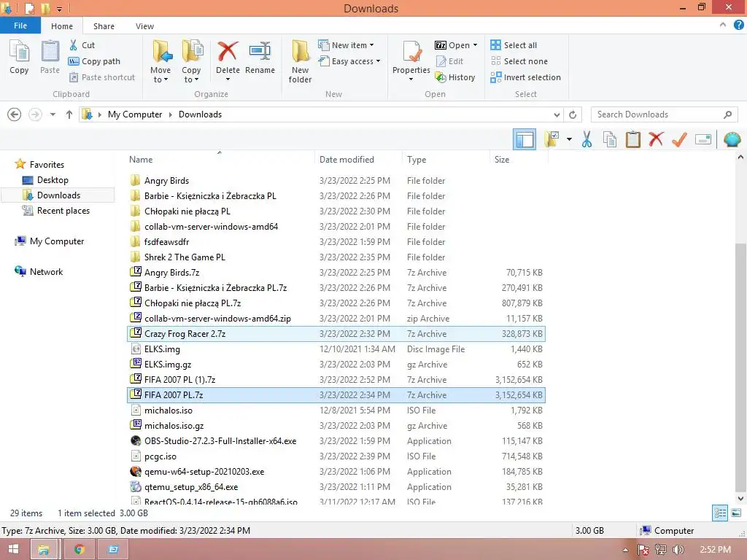The height and width of the screenshot is (560, 747).
Task: Click the clipboard paste icon in the toolbar
Action: click(x=633, y=139)
